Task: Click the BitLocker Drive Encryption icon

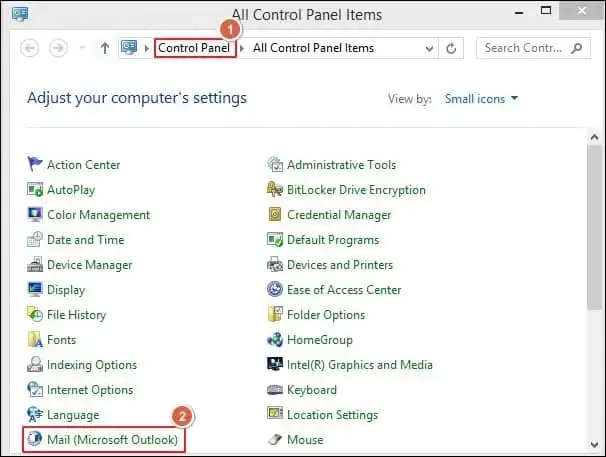Action: click(276, 190)
